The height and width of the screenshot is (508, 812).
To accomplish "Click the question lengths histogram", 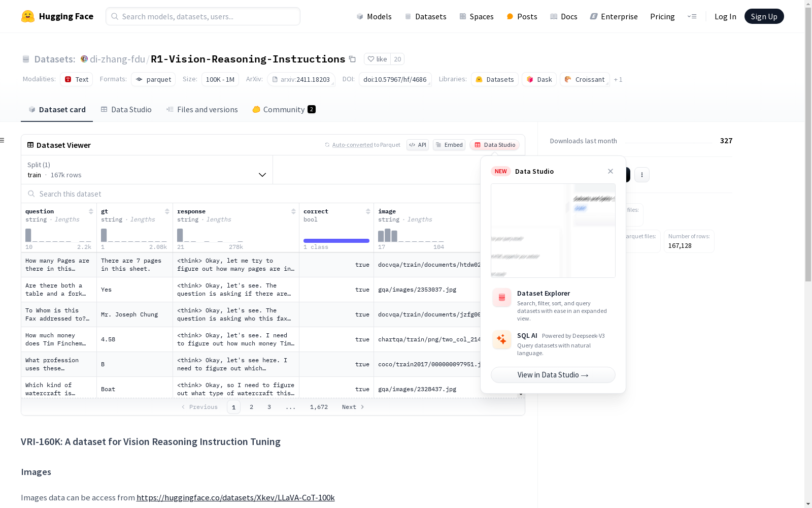I will 58,235.
